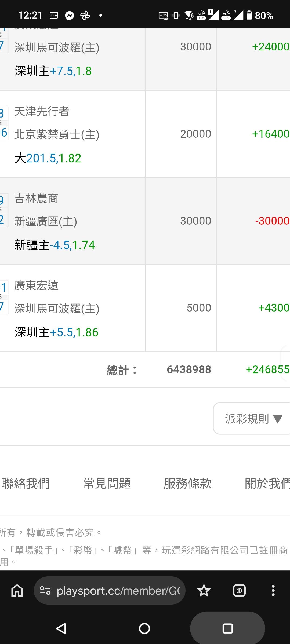Open the 聯絡我們 footer link
The image size is (290, 644).
[26, 484]
